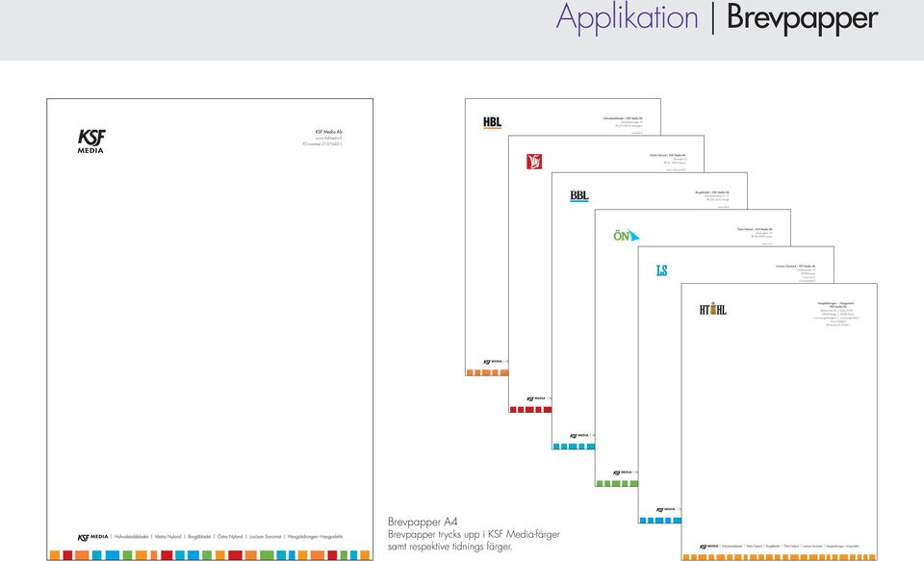
Task: Click the orange color bar on HBL letterhead
Action: click(x=487, y=372)
